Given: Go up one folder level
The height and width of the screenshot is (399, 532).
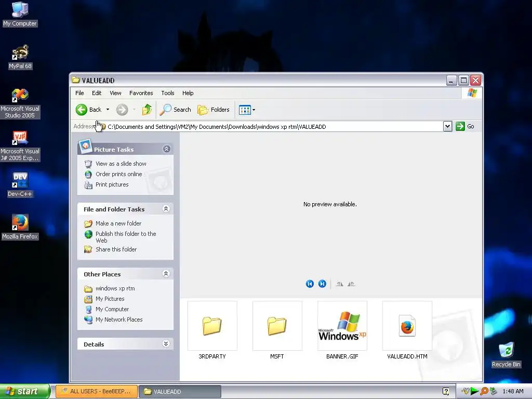Looking at the screenshot, I should click(147, 110).
